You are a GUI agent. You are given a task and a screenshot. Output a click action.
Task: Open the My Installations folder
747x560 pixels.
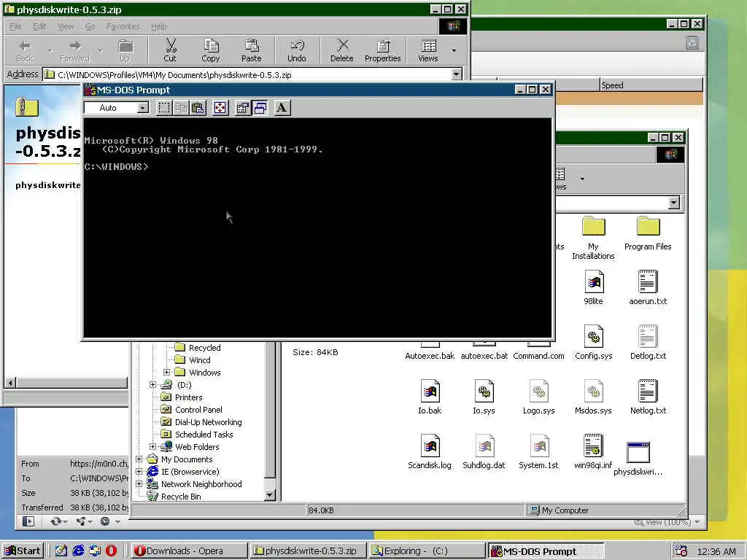click(593, 238)
